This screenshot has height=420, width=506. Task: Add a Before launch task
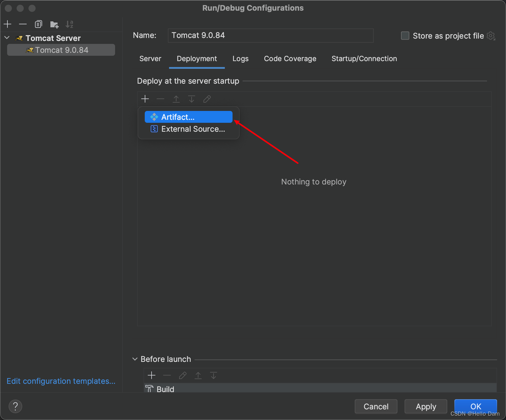click(x=151, y=375)
